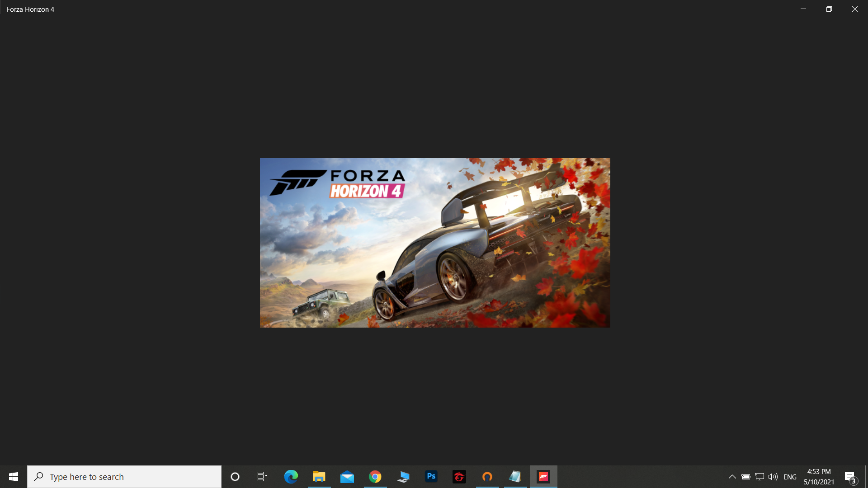Open Google Chrome browser

click(375, 477)
